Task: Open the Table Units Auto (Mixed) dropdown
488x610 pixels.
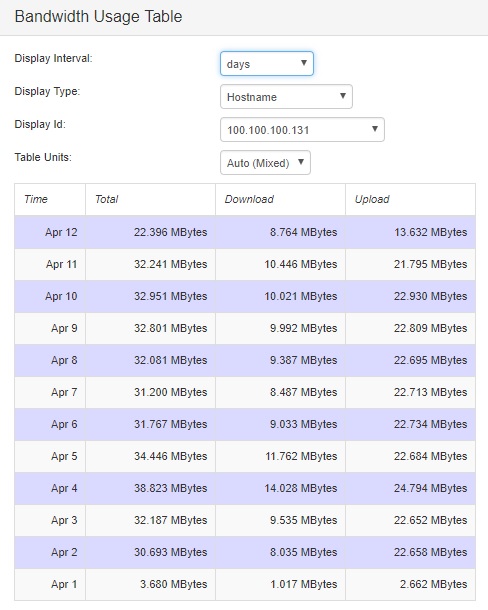Action: (265, 163)
